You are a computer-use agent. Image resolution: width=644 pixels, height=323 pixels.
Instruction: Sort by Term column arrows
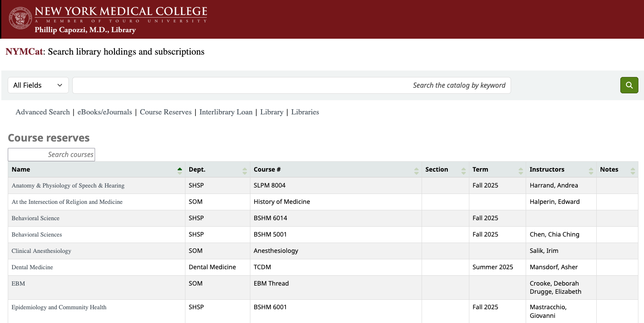521,170
